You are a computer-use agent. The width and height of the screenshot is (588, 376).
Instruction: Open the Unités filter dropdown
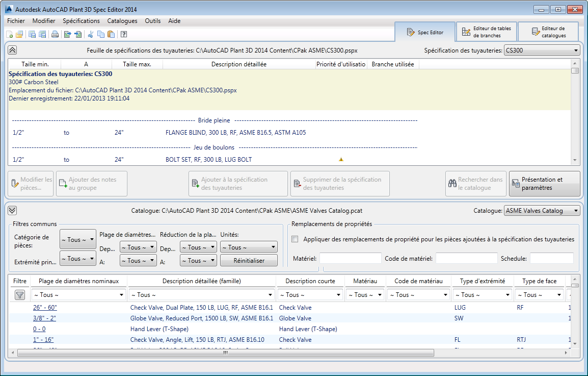(x=249, y=247)
